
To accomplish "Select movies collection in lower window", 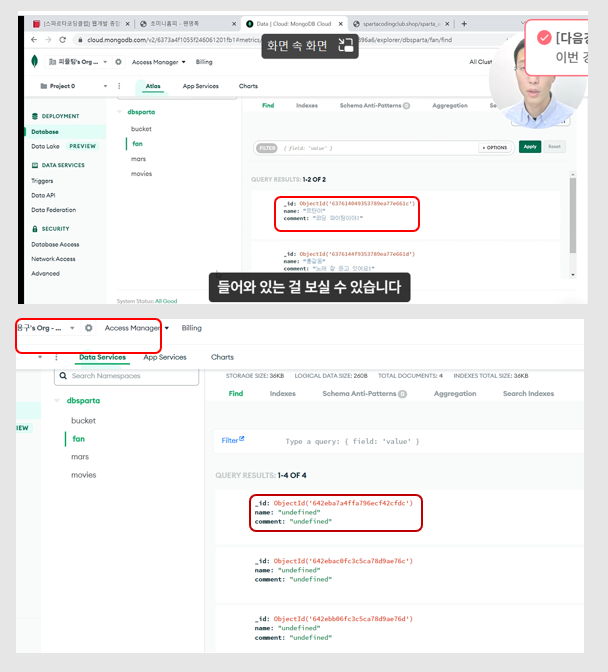I will pyautogui.click(x=84, y=475).
